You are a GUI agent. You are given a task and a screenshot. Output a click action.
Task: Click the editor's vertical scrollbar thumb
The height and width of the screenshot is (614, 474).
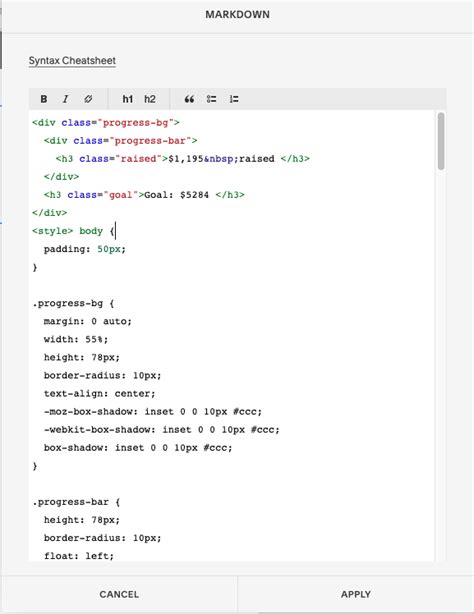coord(441,141)
